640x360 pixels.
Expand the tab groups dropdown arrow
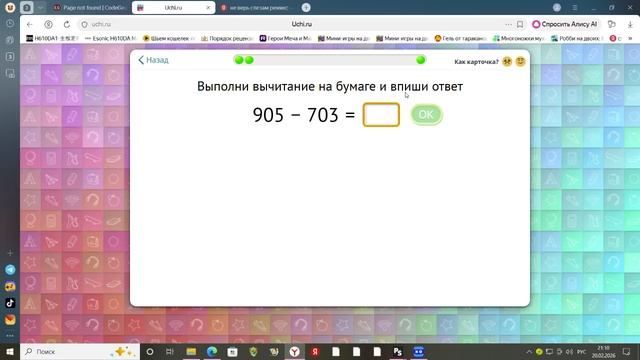point(40,8)
